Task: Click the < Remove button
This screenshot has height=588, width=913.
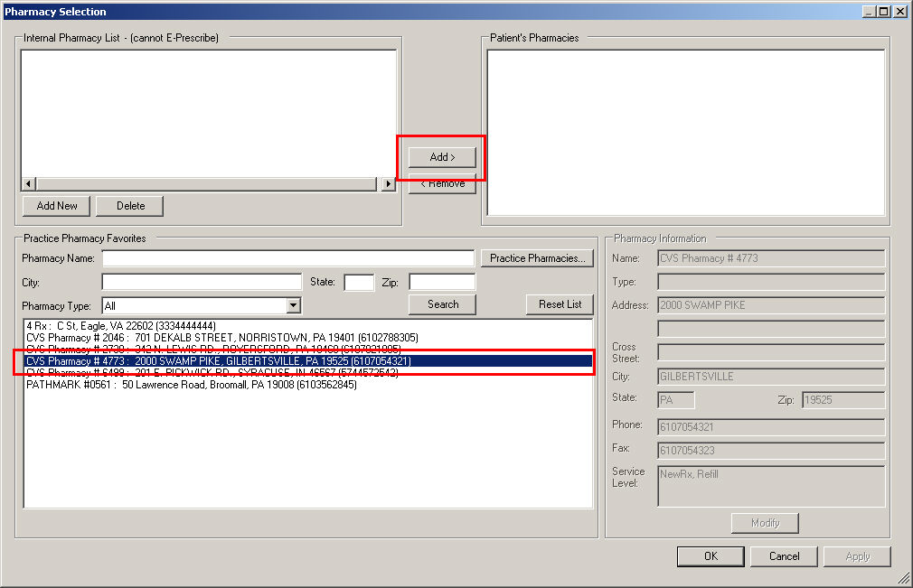Action: 442,184
